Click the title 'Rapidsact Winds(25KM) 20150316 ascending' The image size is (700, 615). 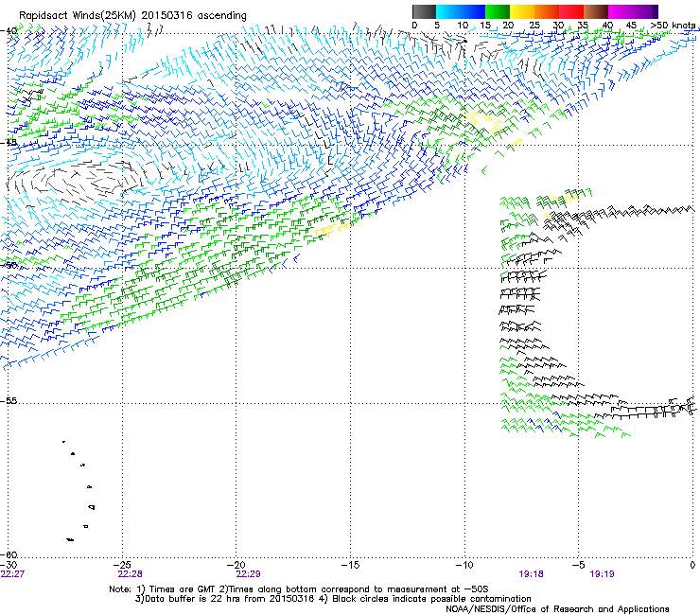tap(132, 16)
